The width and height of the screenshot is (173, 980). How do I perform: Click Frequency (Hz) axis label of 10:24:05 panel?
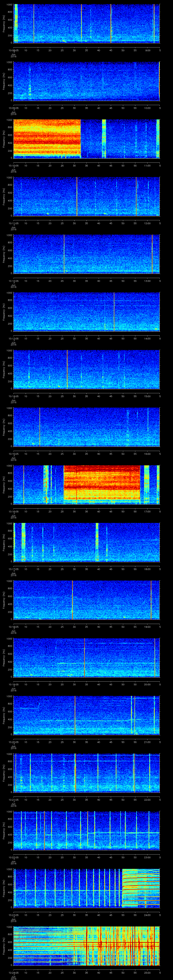point(4,946)
